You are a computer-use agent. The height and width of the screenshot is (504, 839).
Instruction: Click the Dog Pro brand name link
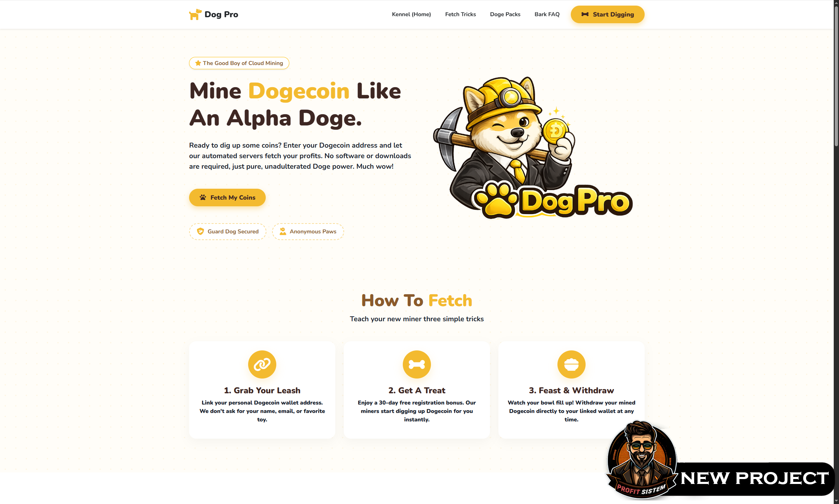coord(221,14)
